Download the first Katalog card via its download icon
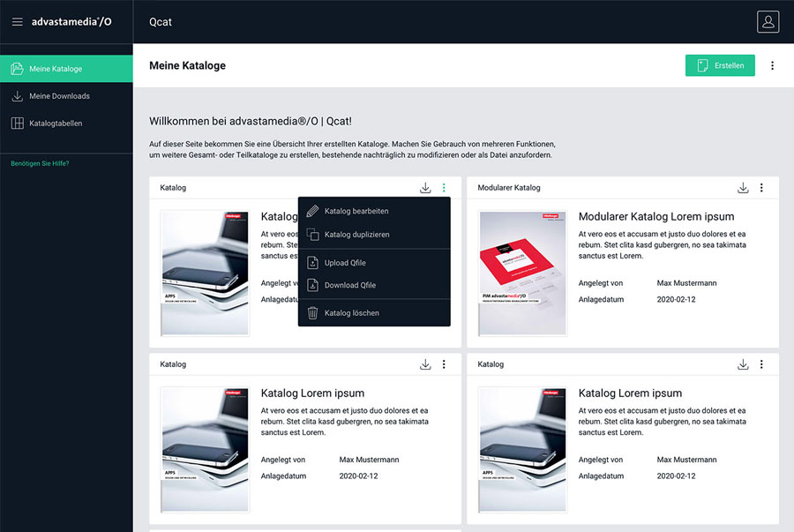 coord(425,188)
